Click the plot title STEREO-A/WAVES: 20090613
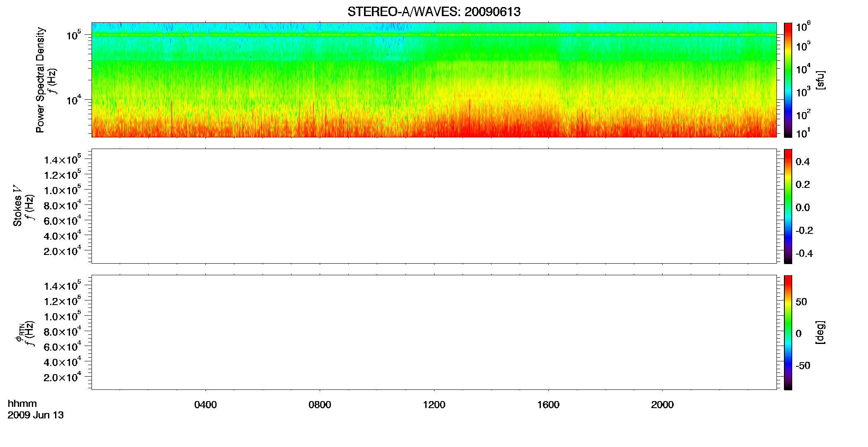 point(434,12)
